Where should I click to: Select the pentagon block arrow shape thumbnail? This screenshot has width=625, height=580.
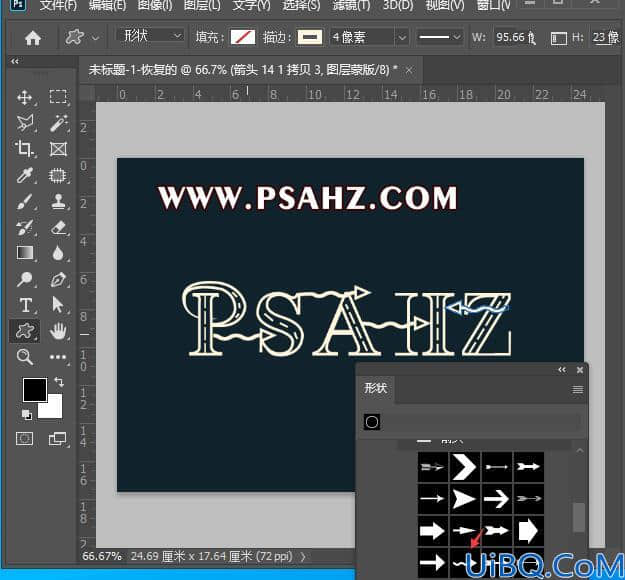pyautogui.click(x=529, y=531)
